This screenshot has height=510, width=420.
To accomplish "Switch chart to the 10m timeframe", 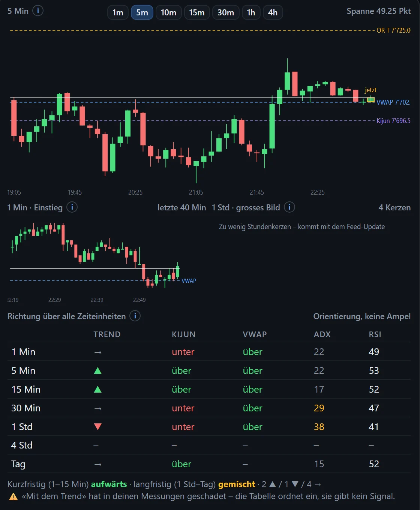I will (x=168, y=13).
